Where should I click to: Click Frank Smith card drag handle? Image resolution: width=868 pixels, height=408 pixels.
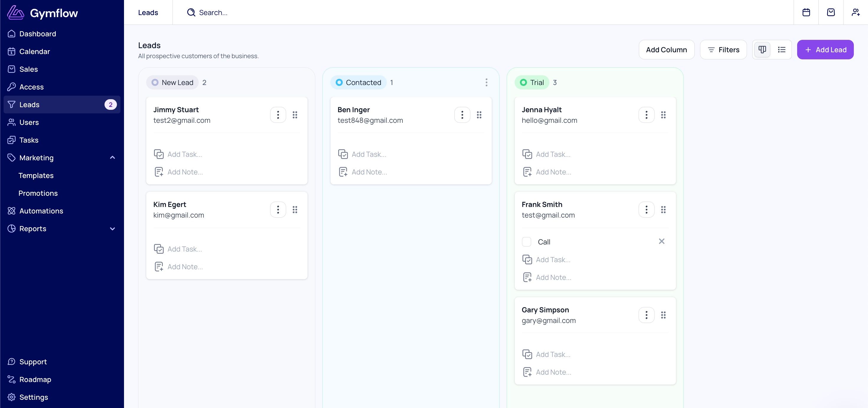(x=663, y=210)
